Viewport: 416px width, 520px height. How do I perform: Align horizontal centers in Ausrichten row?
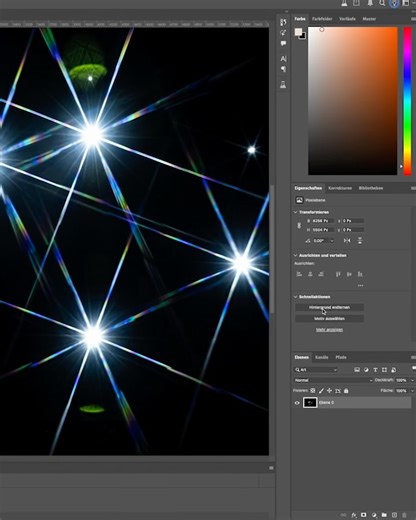310,274
